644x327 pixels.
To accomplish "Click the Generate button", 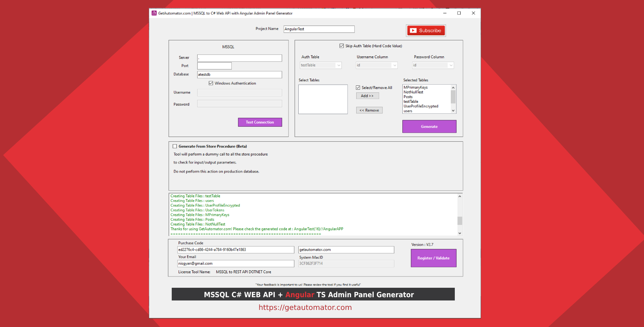I will (429, 126).
